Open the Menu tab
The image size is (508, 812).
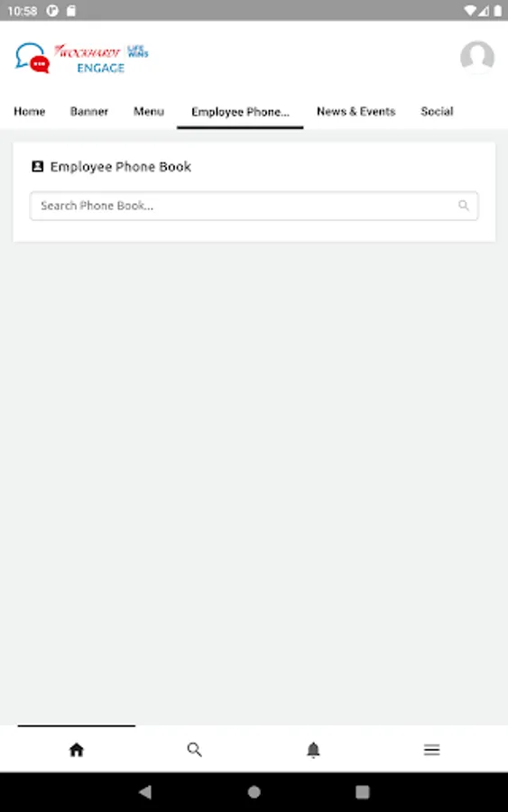tap(149, 111)
